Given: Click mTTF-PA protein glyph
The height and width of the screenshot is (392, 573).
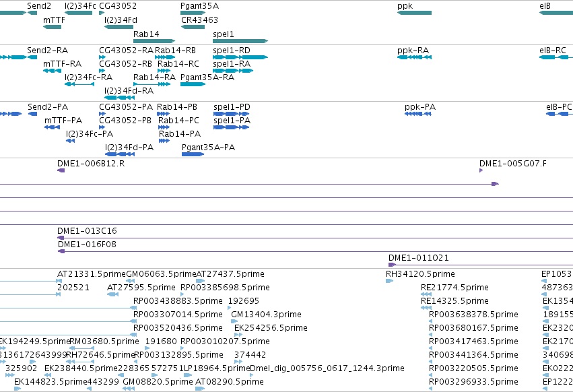Looking at the screenshot, I should pos(53,127).
